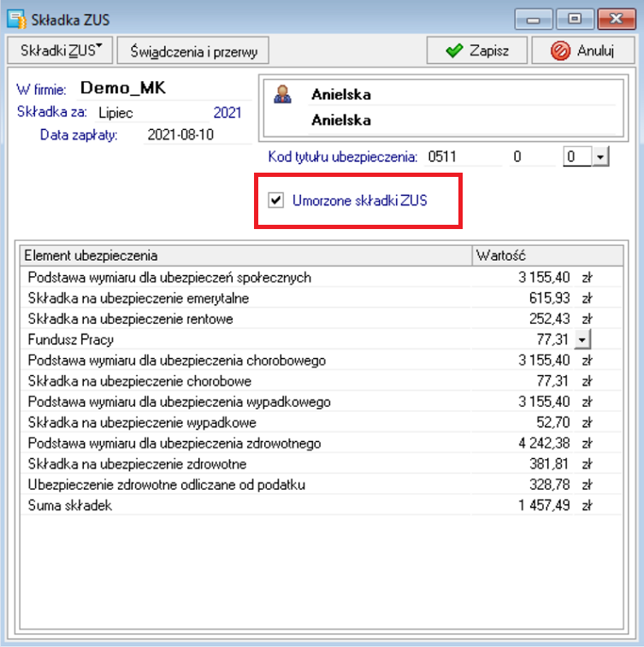The image size is (644, 647).
Task: Cancel with the Anuluj button
Action: coord(583,50)
